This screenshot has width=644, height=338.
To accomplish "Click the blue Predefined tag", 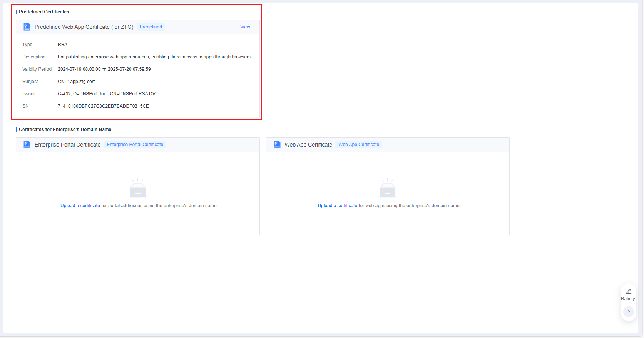I will [x=151, y=27].
